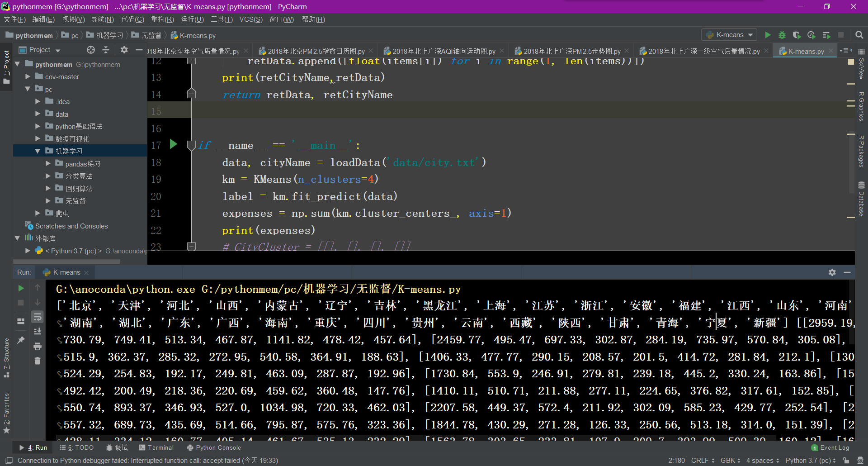The width and height of the screenshot is (868, 466).
Task: Change the GBK file encoding
Action: 730,461
